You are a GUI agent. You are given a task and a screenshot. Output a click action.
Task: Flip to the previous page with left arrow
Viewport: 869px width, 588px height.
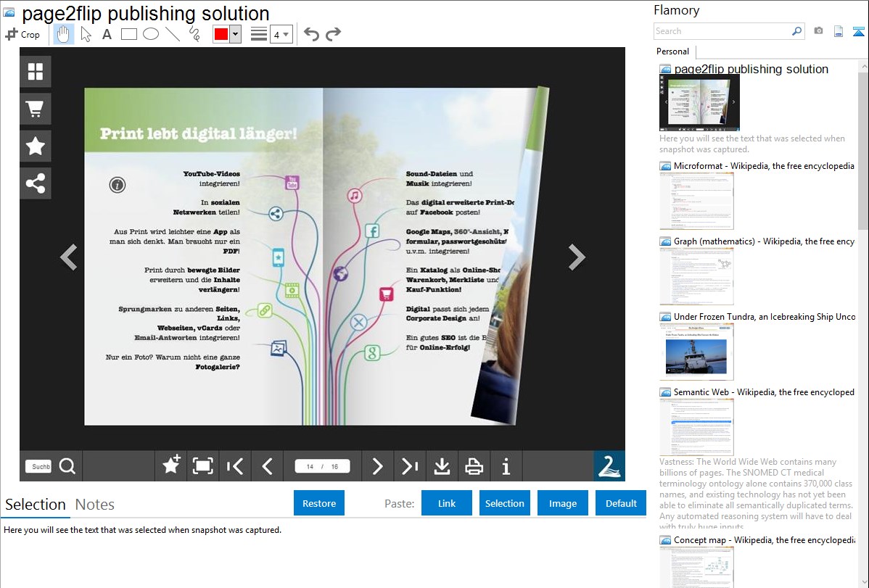point(69,257)
